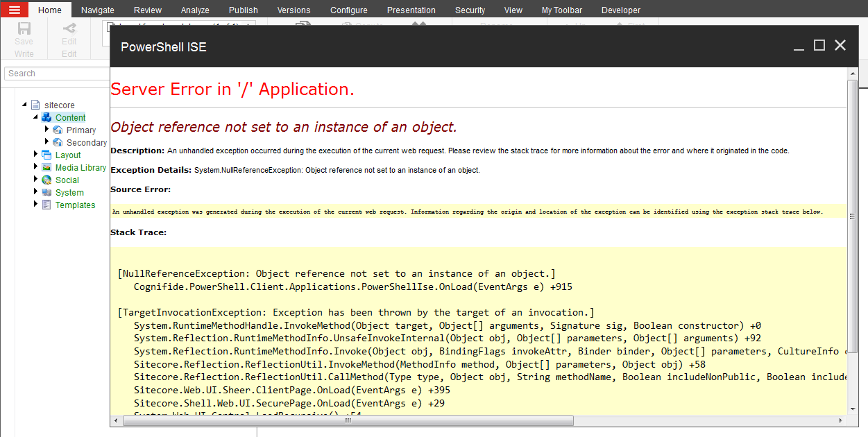This screenshot has height=437, width=868.
Task: Click the Media Library picture icon
Action: [x=46, y=168]
